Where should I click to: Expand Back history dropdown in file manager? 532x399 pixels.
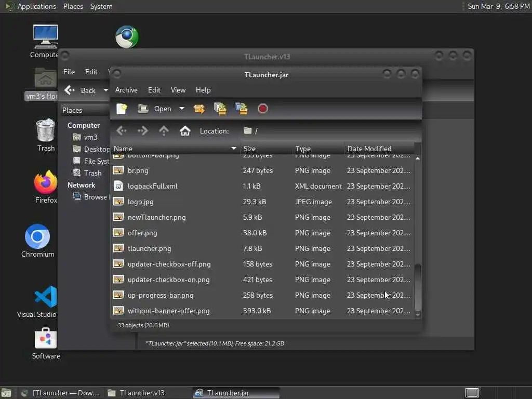click(105, 90)
